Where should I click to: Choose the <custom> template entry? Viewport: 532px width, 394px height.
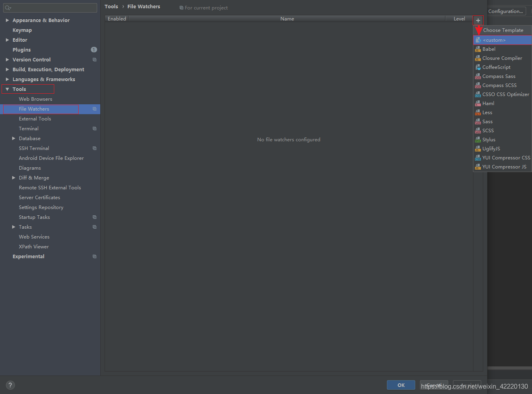tap(503, 40)
